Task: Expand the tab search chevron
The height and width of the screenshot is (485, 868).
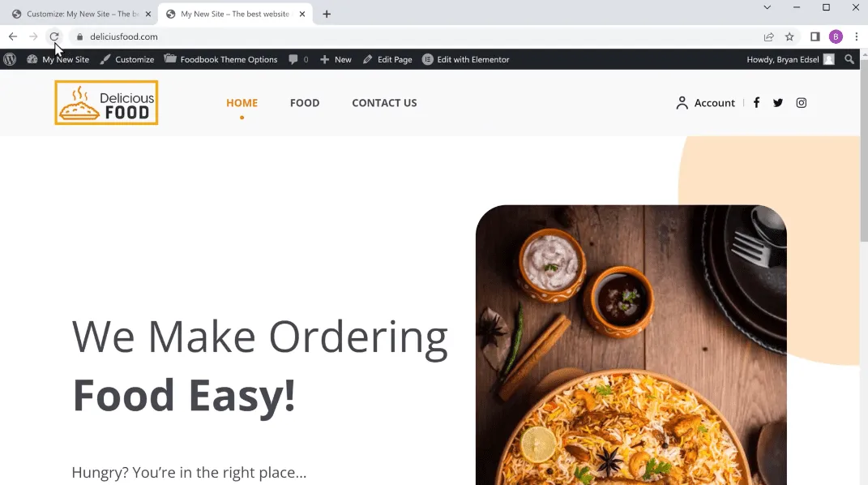Action: 768,7
